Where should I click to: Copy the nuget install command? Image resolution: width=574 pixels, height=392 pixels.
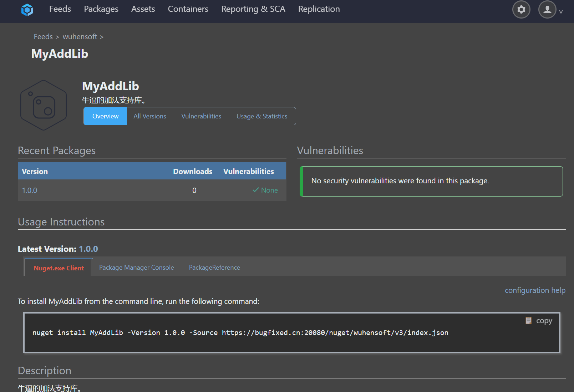539,321
